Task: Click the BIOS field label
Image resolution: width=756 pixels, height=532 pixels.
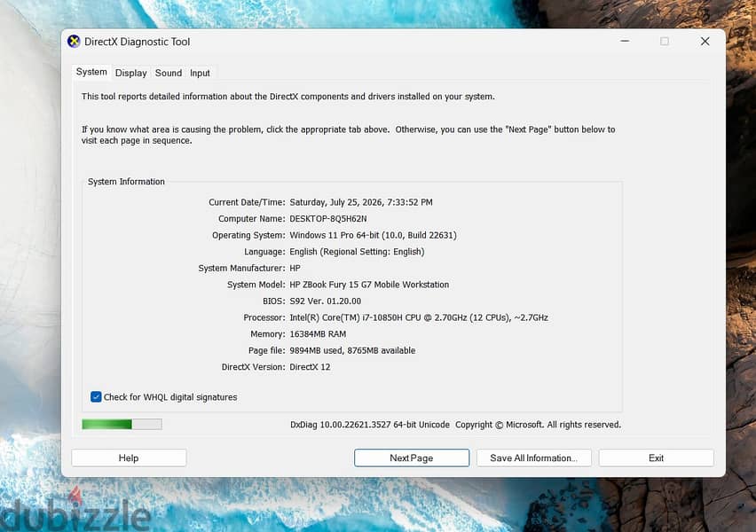Action: coord(274,301)
